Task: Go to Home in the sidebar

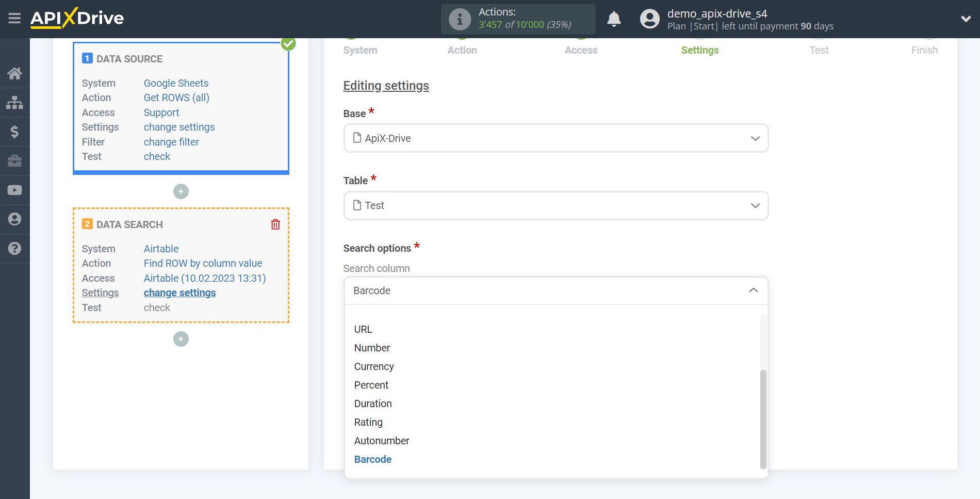Action: (x=14, y=73)
